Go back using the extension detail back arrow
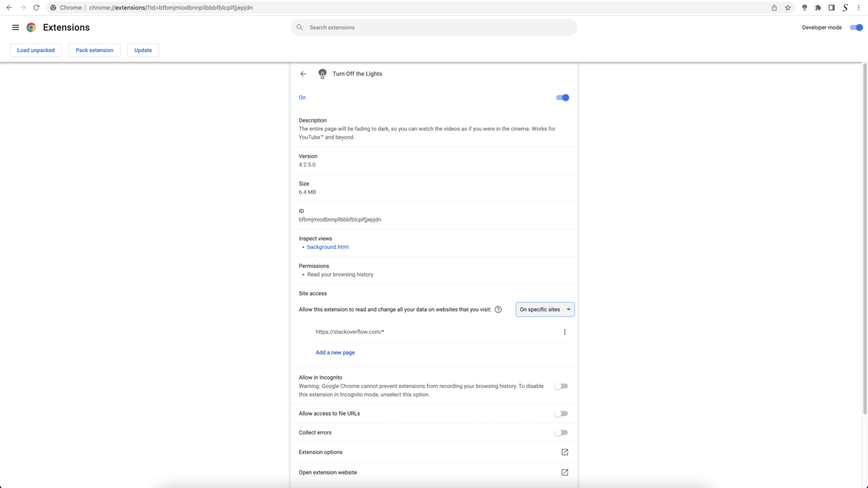Viewport: 868px width, 488px height. (x=303, y=73)
